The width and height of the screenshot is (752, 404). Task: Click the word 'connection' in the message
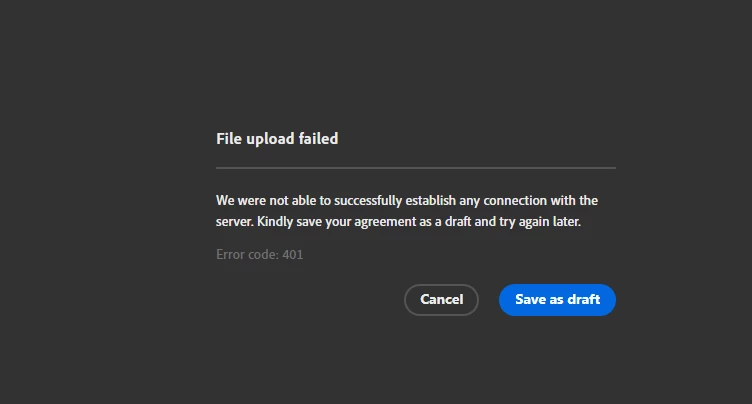coord(515,200)
